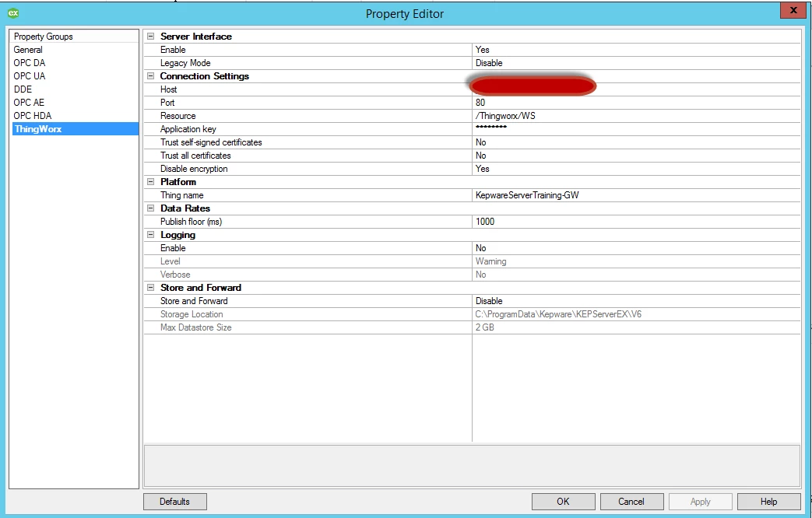
Task: Change Disable encryption value 'Yes'
Action: click(x=637, y=168)
